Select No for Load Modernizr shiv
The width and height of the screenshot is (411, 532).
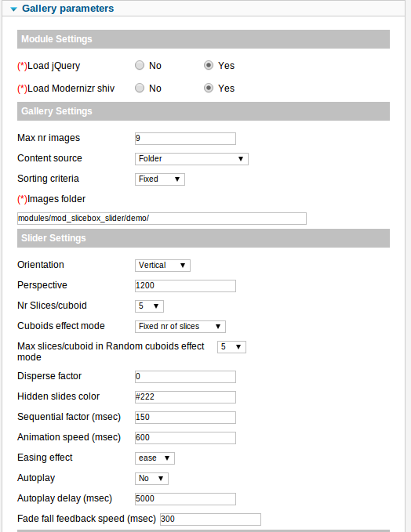tap(140, 89)
